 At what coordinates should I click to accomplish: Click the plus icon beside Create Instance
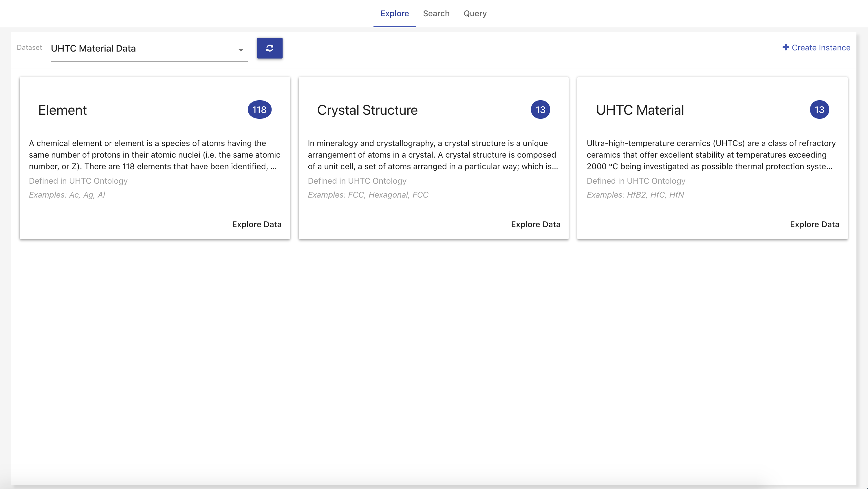[786, 48]
